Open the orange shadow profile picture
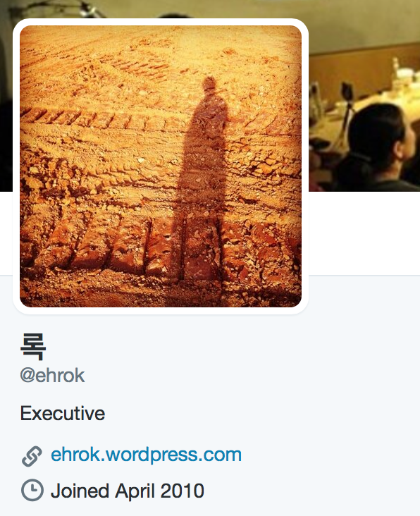Image resolution: width=420 pixels, height=516 pixels. coord(161,166)
